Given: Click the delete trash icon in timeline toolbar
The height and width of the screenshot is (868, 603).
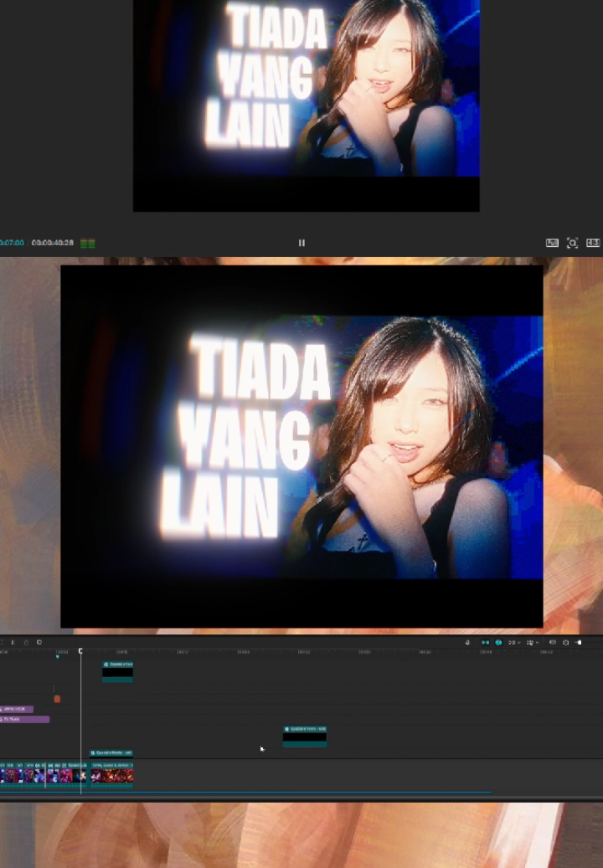Looking at the screenshot, I should pyautogui.click(x=26, y=642).
